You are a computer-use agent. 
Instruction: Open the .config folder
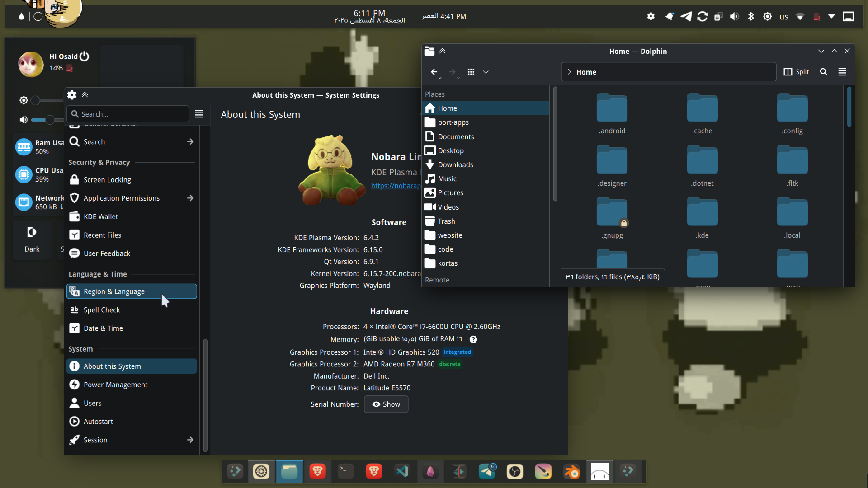point(793,114)
